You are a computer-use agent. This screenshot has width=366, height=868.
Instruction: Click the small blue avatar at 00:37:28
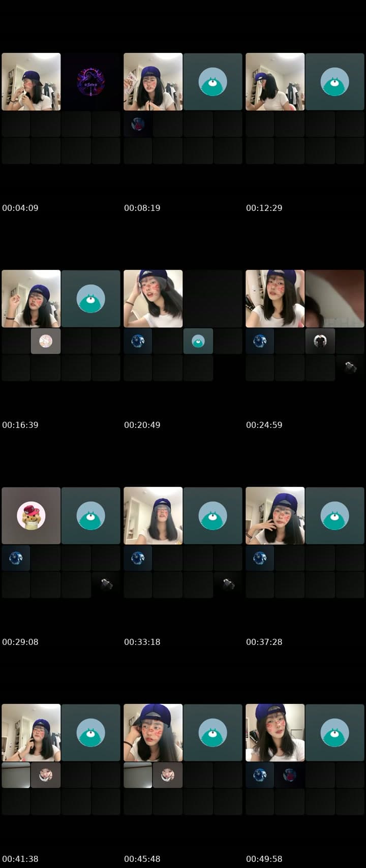click(260, 558)
